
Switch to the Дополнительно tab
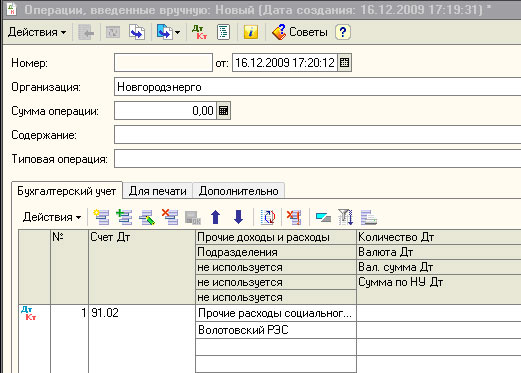pos(239,191)
